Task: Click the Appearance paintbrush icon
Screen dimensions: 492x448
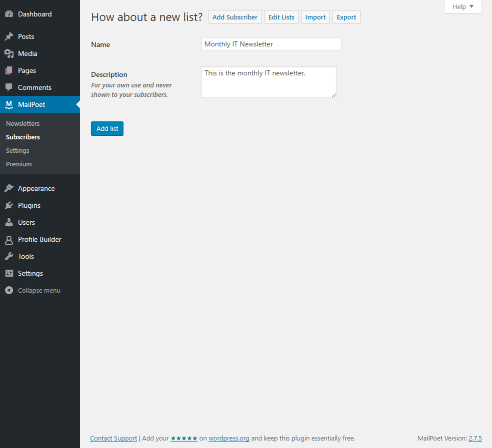Action: [9, 188]
